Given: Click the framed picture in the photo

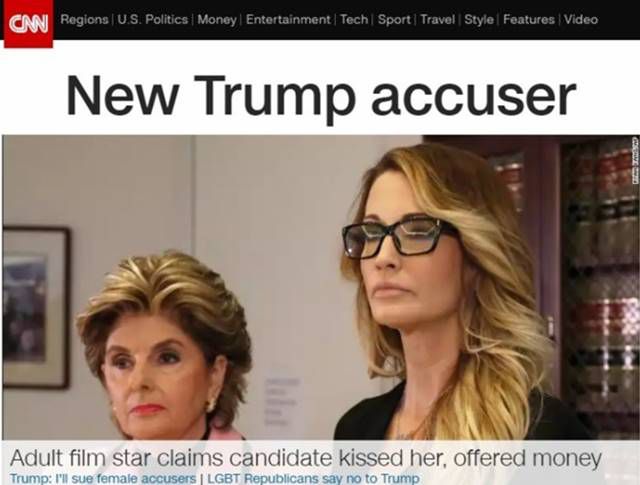Looking at the screenshot, I should [x=36, y=307].
